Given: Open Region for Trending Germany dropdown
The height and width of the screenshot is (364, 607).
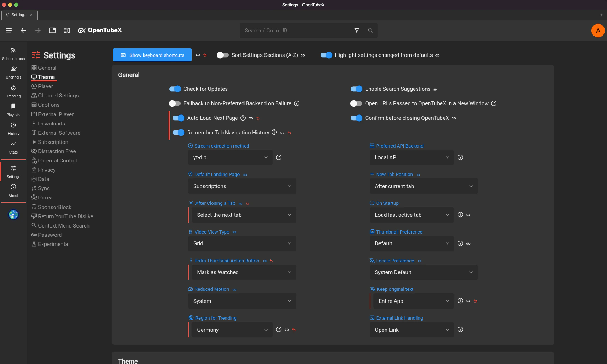Looking at the screenshot, I should tap(232, 330).
